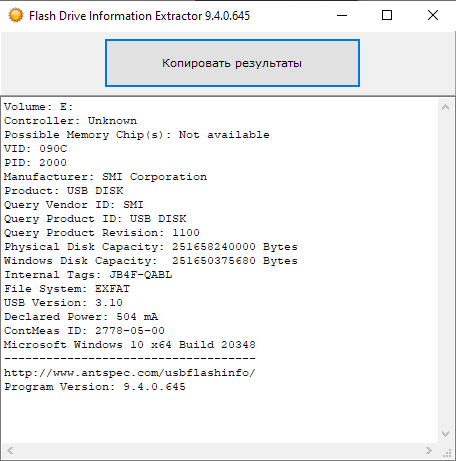Click the 'Product: USB DISK' line
Viewport: 456px width, 461px height.
(64, 191)
